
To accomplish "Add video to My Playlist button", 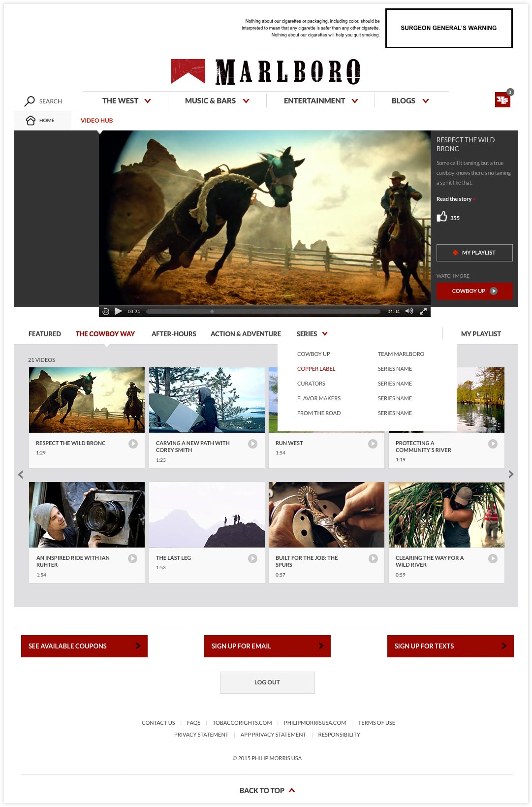I will tap(474, 253).
